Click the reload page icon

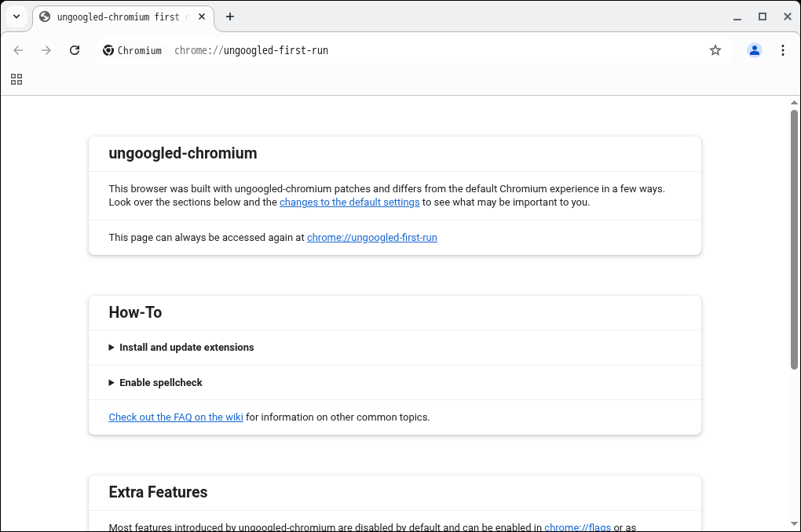tap(75, 50)
